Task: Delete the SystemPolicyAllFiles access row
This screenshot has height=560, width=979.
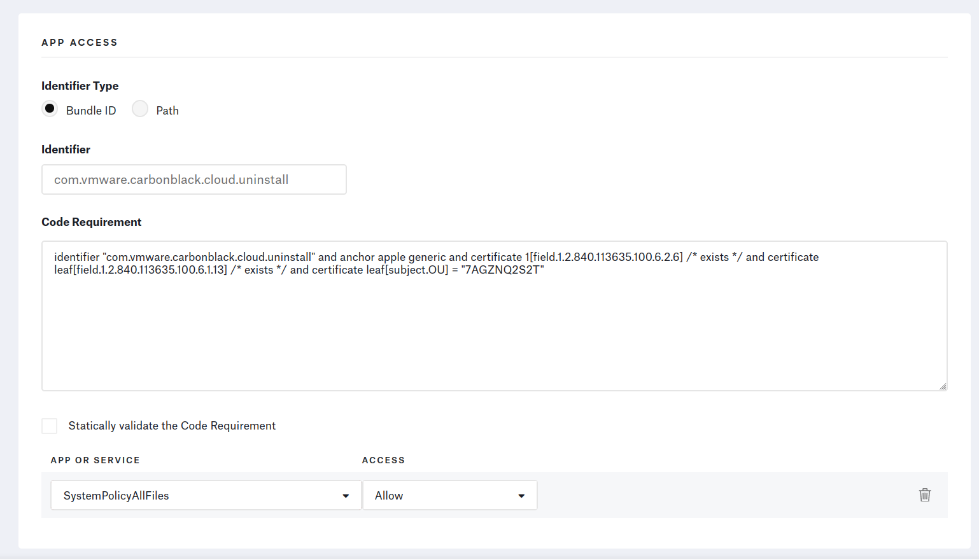Action: coord(925,494)
